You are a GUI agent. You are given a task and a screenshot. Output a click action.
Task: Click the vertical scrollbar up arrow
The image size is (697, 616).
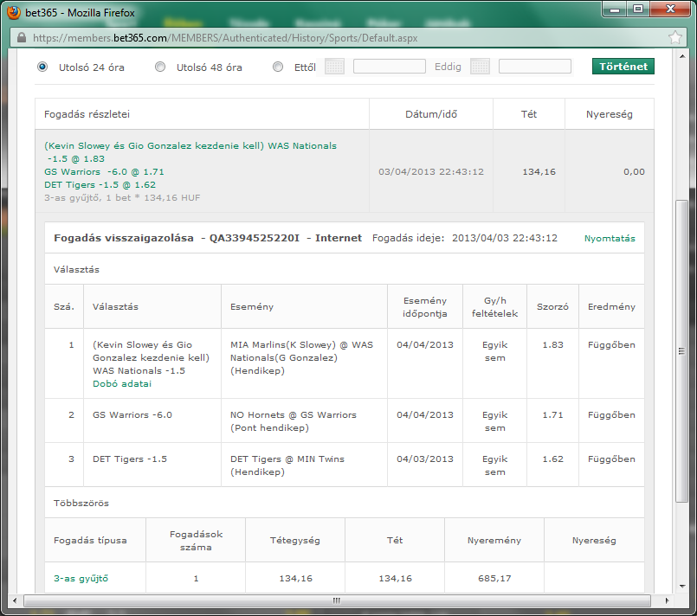[x=682, y=56]
